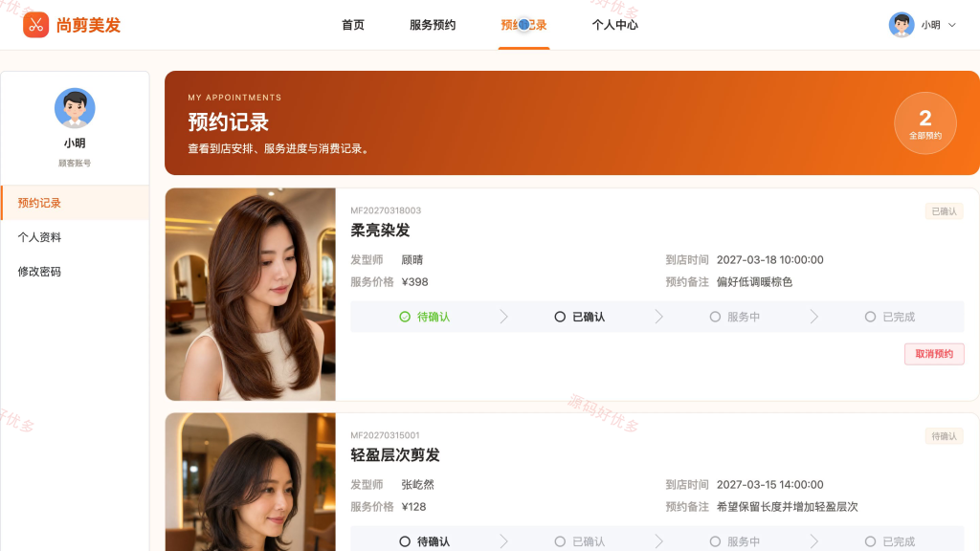Click chevron after 服务中 in 轻盈层次剪发 progress
The image size is (980, 551).
813,541
